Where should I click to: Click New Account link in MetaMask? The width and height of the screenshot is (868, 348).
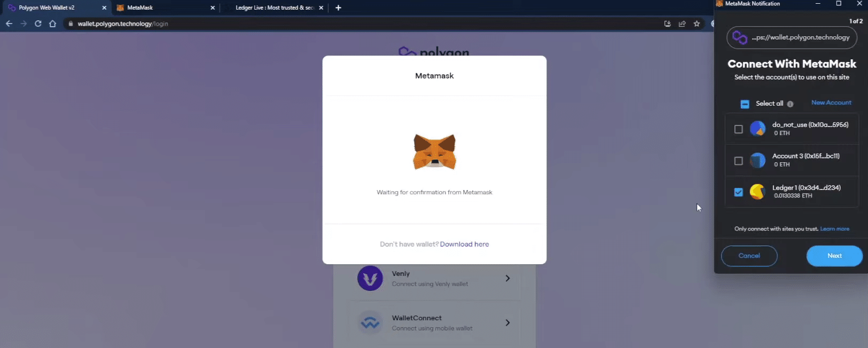point(831,102)
